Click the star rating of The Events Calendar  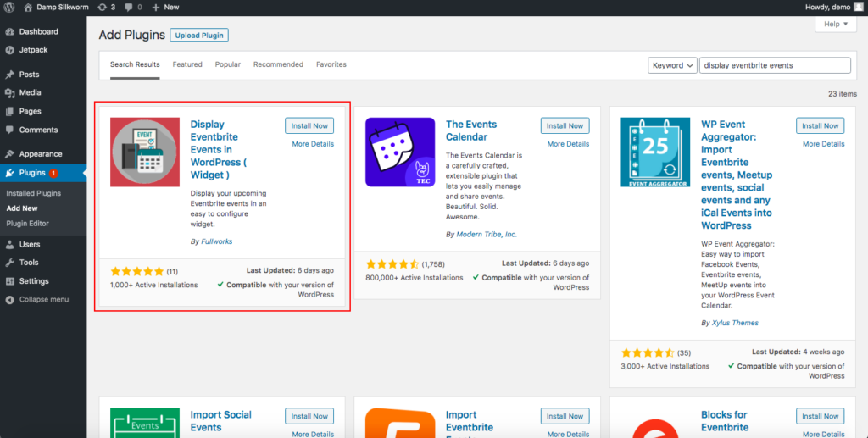click(392, 264)
